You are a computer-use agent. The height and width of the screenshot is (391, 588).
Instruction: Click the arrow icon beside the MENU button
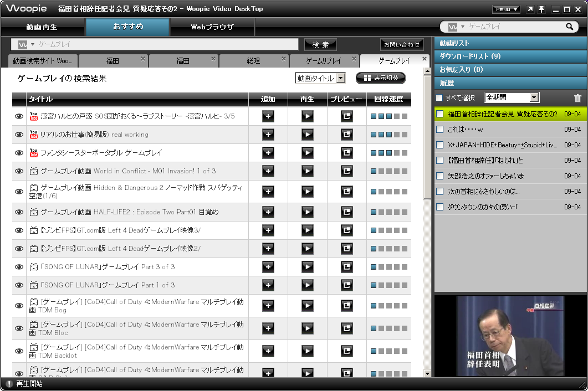(530, 9)
